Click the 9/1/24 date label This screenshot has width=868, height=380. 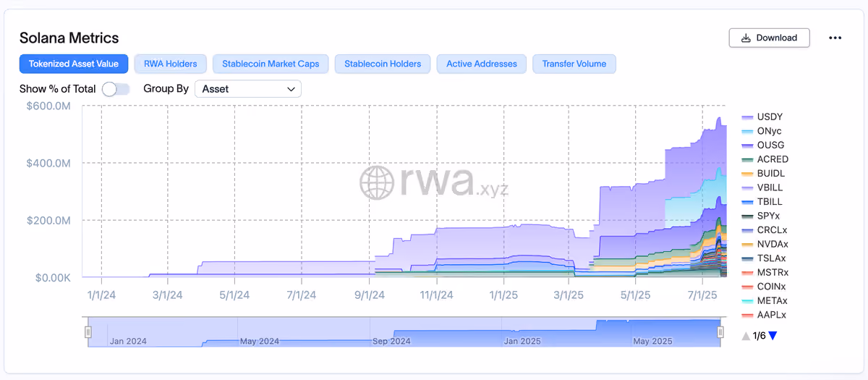(369, 295)
